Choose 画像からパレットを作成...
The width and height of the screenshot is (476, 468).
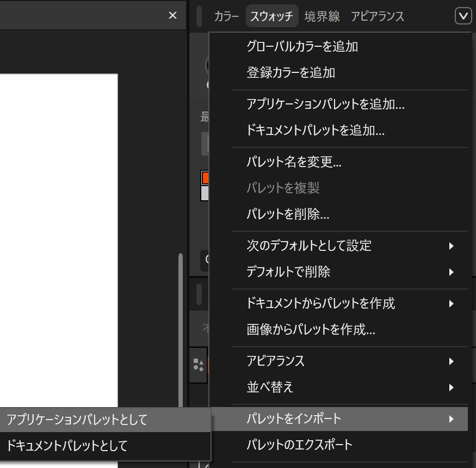(338, 330)
